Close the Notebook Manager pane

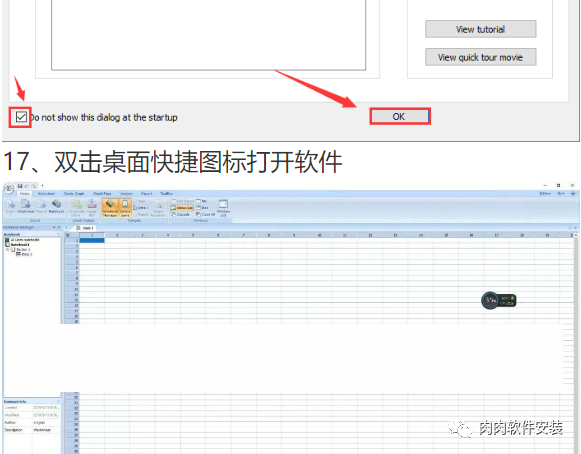click(x=59, y=227)
